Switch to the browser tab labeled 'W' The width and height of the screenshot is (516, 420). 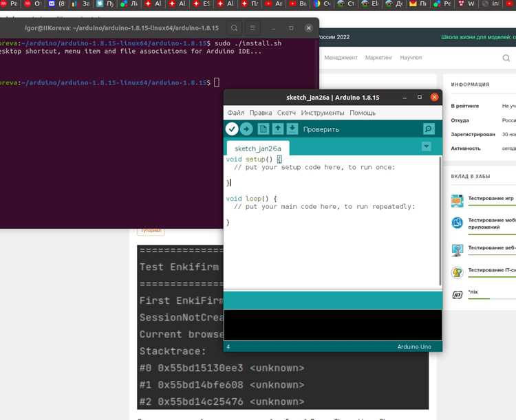pyautogui.click(x=466, y=3)
